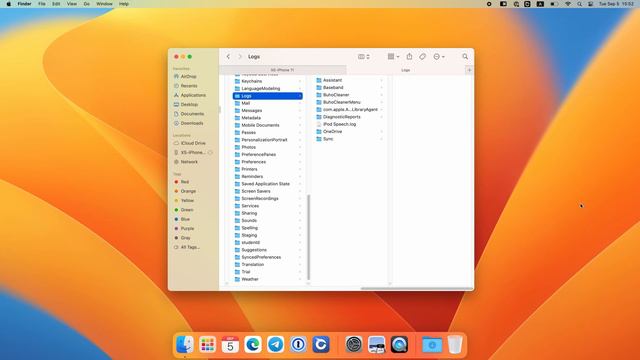Open the Go menu
Image resolution: width=640 pixels, height=360 pixels.
click(87, 4)
